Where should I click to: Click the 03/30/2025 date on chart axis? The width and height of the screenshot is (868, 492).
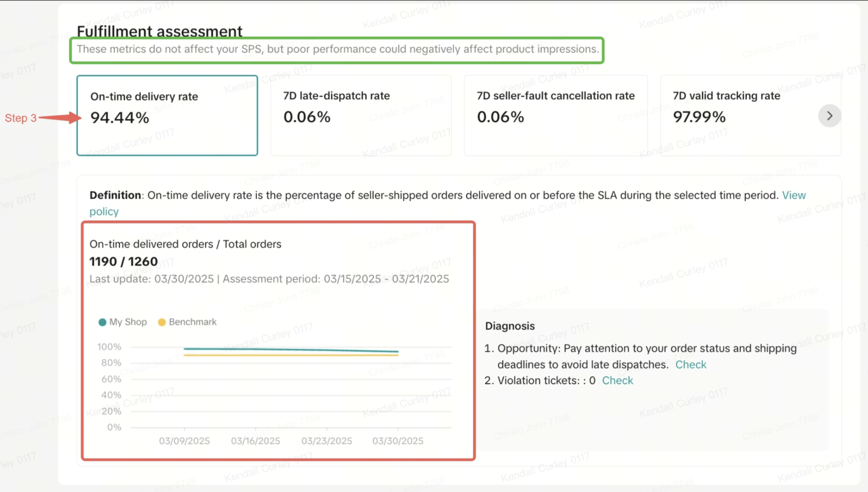coord(398,441)
